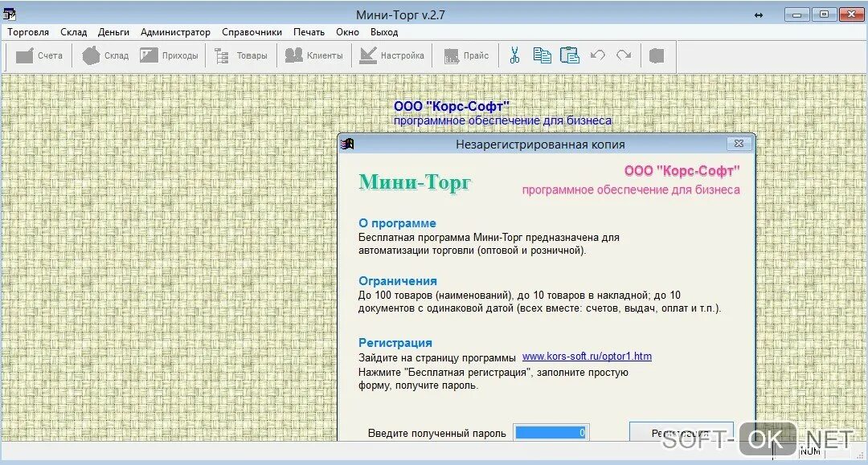Click the Cut scissors icon
The width and height of the screenshot is (868, 465).
[x=515, y=55]
